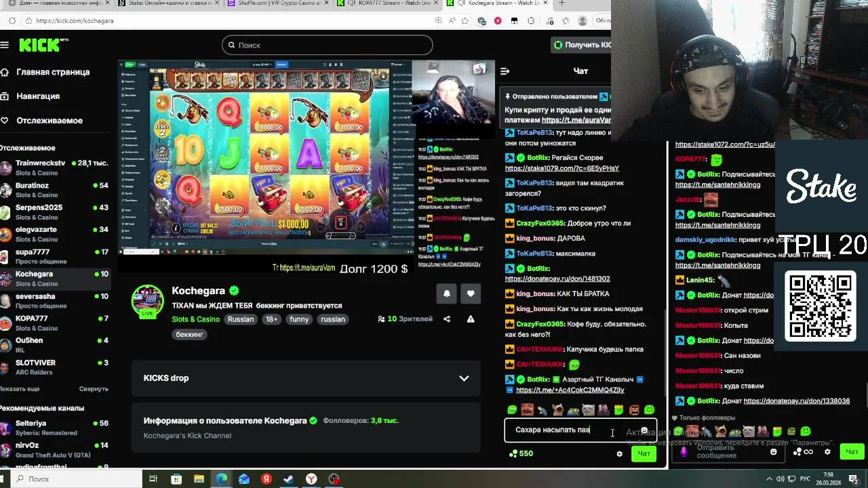
Task: Click Показать еще under followed channels
Action: click(20, 389)
